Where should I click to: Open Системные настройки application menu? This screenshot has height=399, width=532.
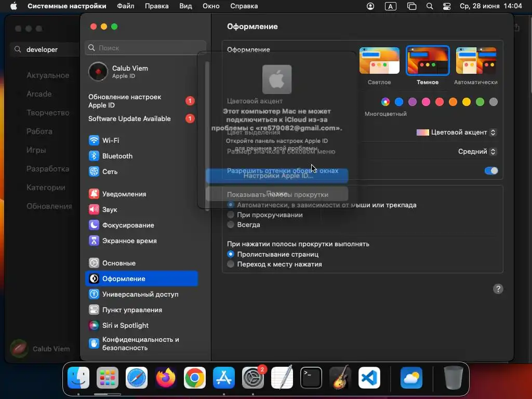click(67, 6)
